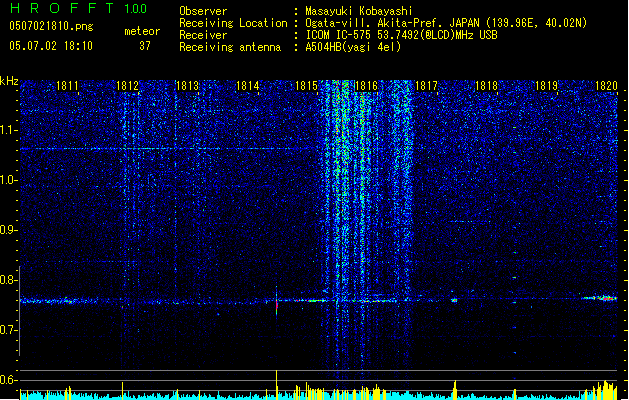Click the Ogata-vill. Akita-Pref. JAPAN location text
This screenshot has height=400, width=629.
(446, 23)
